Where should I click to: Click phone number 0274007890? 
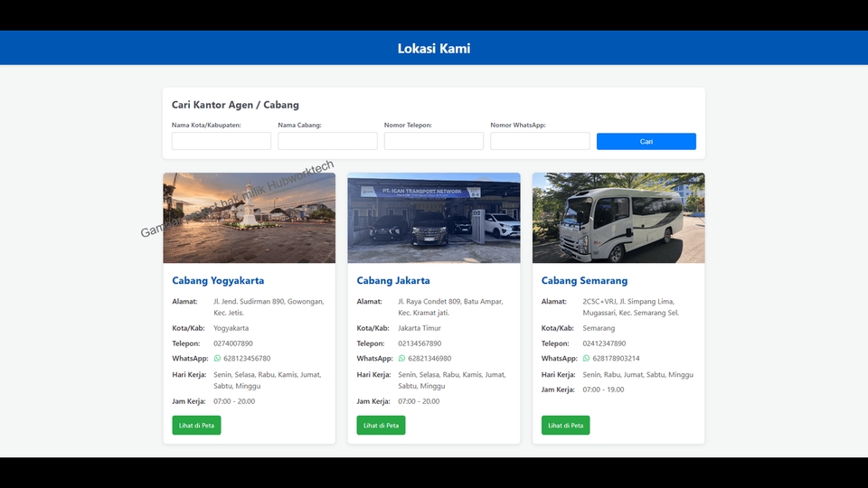click(233, 343)
